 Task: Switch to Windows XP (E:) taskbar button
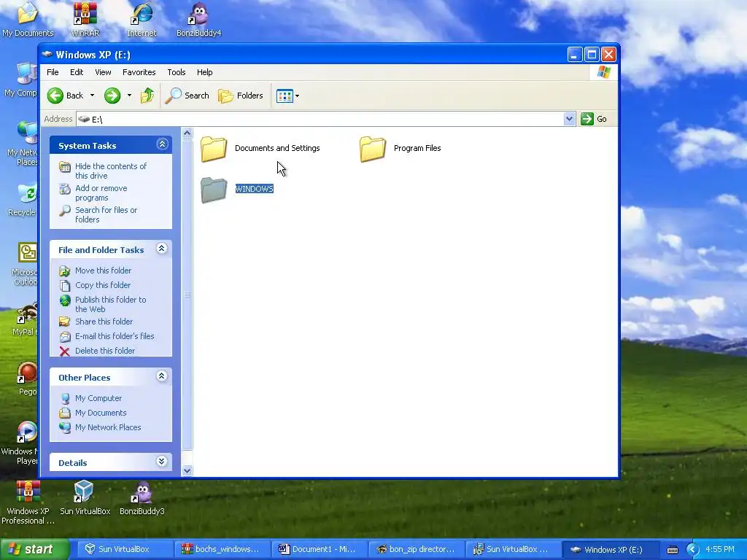coord(611,550)
